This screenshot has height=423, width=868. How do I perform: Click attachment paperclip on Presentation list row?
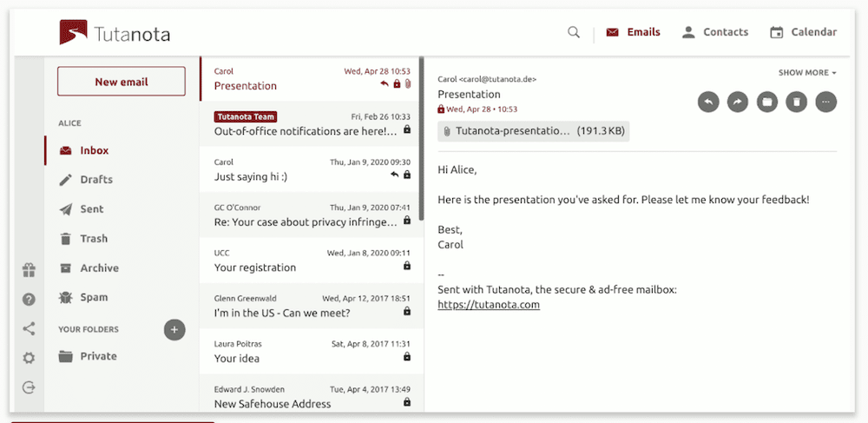coord(407,84)
